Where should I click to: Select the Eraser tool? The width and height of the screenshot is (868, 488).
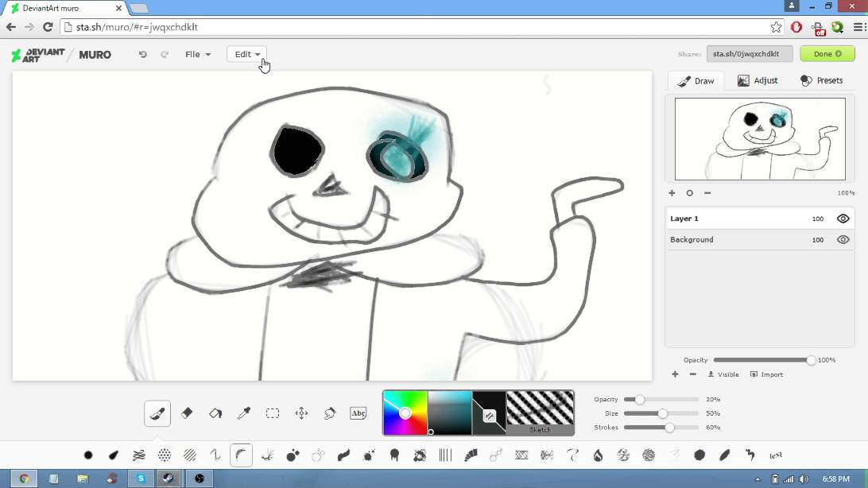click(187, 412)
